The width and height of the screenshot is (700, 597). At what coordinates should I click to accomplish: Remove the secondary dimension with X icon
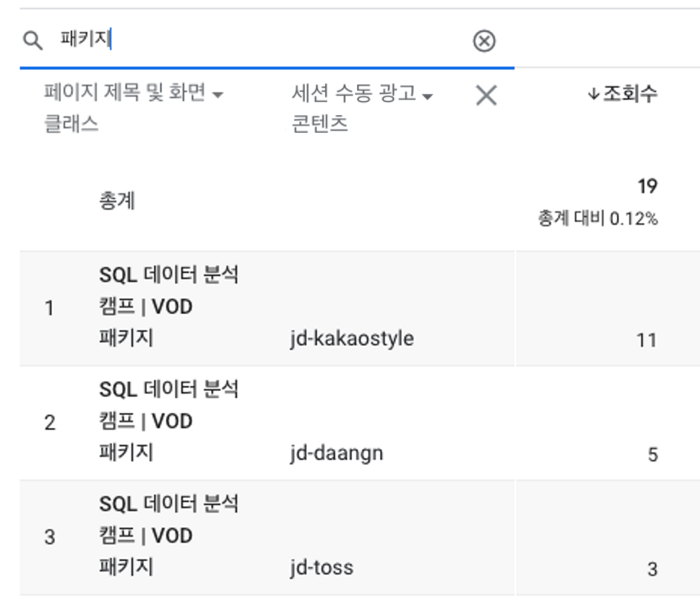486,95
